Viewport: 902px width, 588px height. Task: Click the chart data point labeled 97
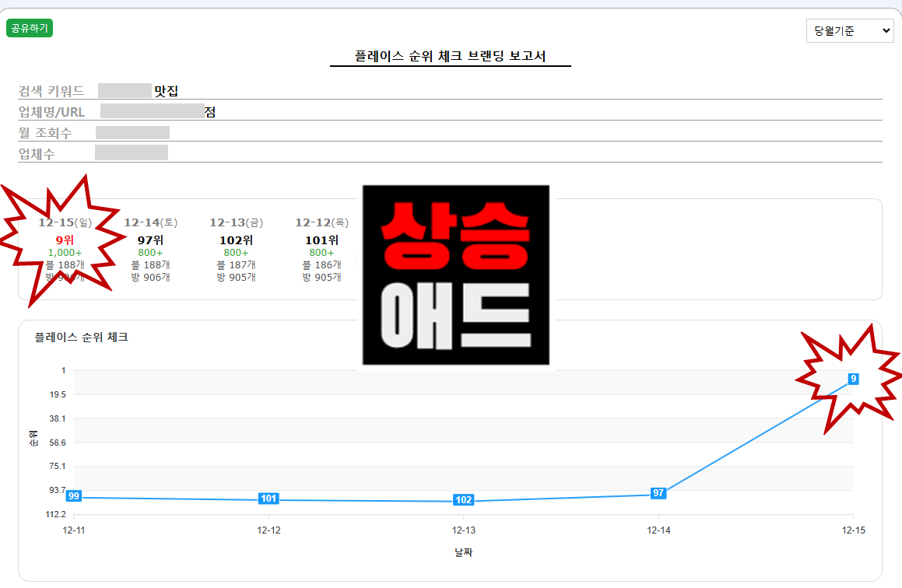point(658,493)
